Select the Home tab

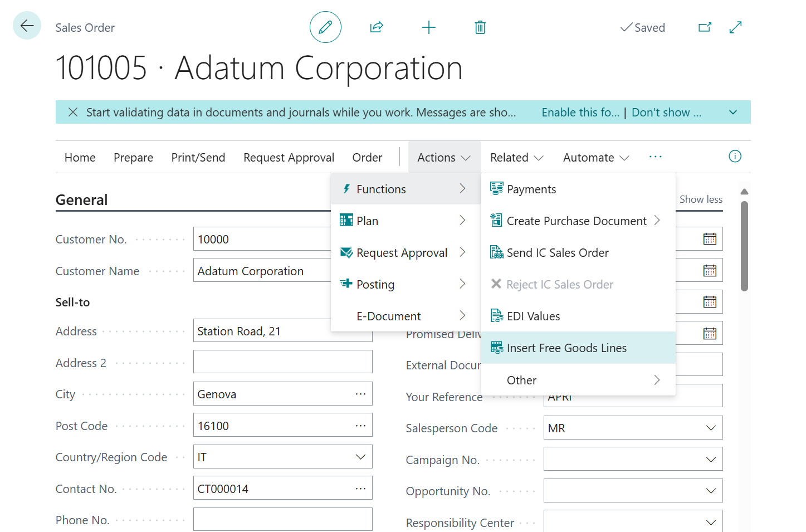click(x=80, y=158)
